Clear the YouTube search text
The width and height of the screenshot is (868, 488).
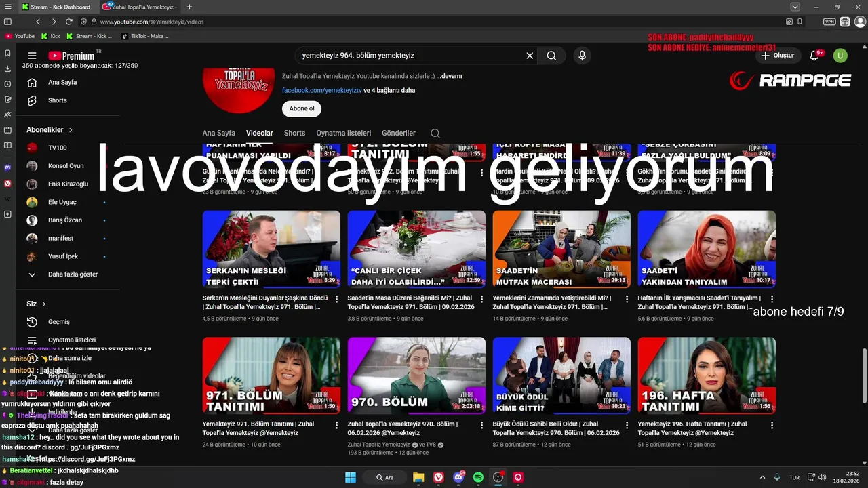click(530, 56)
